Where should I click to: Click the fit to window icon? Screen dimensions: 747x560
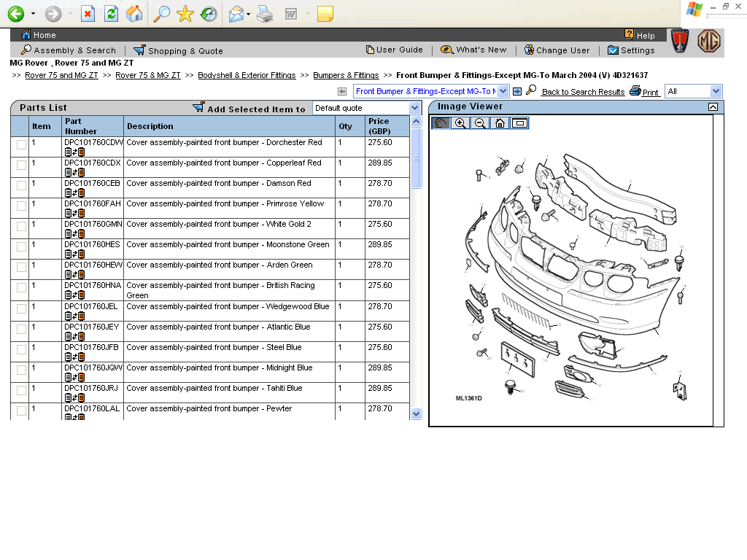tap(519, 123)
